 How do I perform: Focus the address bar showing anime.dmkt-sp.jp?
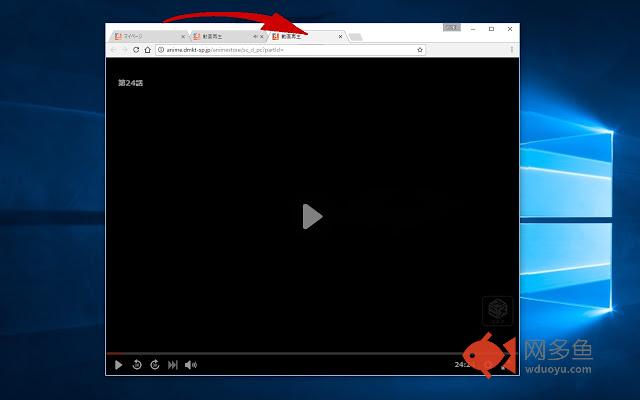(290, 50)
